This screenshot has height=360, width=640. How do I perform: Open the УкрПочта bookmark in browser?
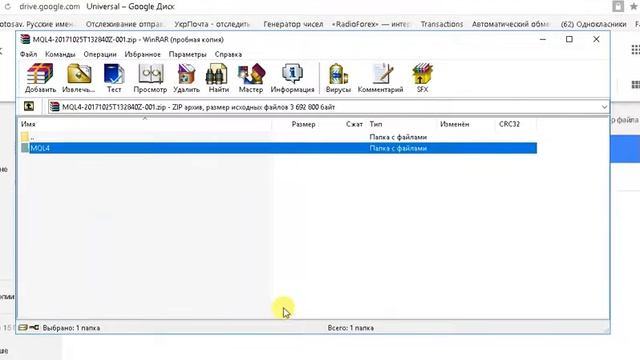pyautogui.click(x=212, y=24)
